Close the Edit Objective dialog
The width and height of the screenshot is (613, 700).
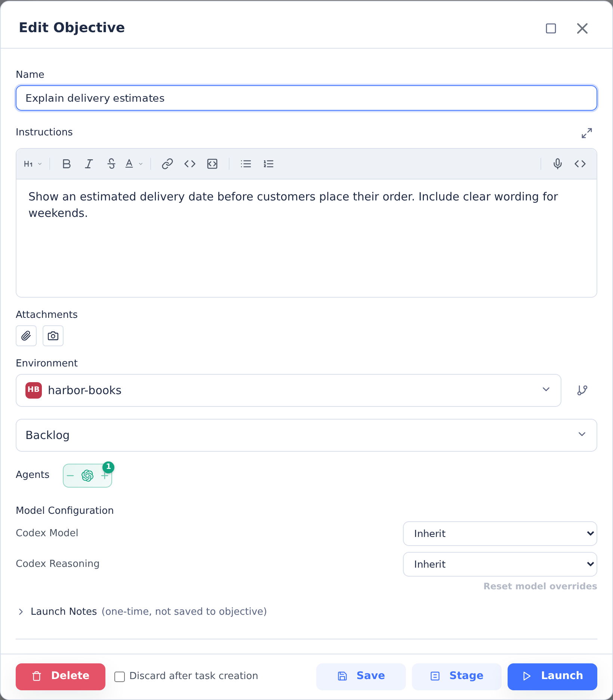[x=582, y=28]
